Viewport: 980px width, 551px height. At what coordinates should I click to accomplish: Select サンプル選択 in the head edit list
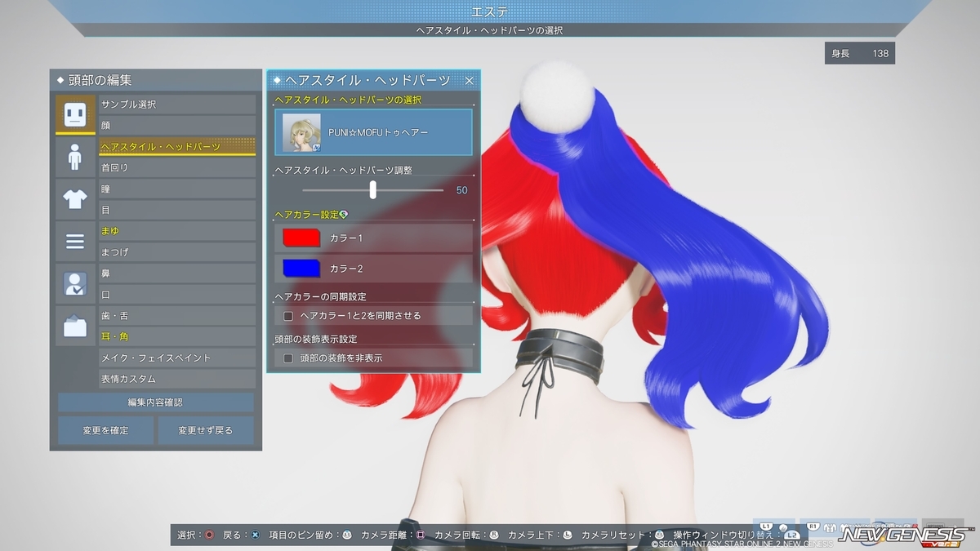click(x=177, y=104)
